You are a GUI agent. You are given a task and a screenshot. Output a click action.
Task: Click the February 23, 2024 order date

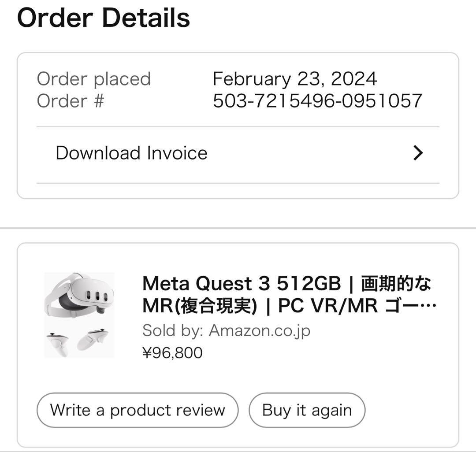(x=294, y=78)
